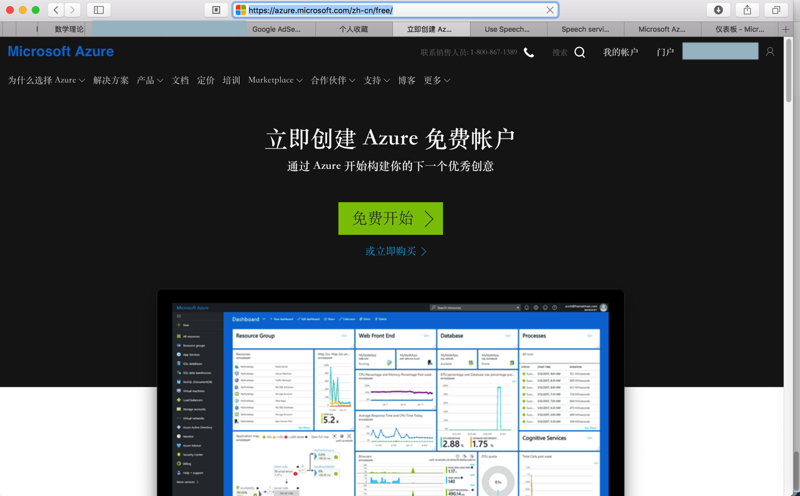Open 我的帐户
800x496 pixels.
pyautogui.click(x=620, y=52)
